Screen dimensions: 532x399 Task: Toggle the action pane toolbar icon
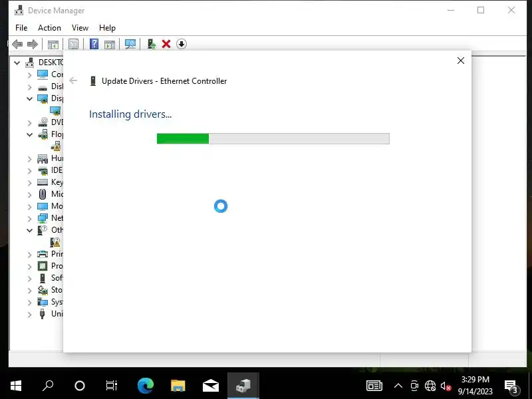tap(110, 44)
